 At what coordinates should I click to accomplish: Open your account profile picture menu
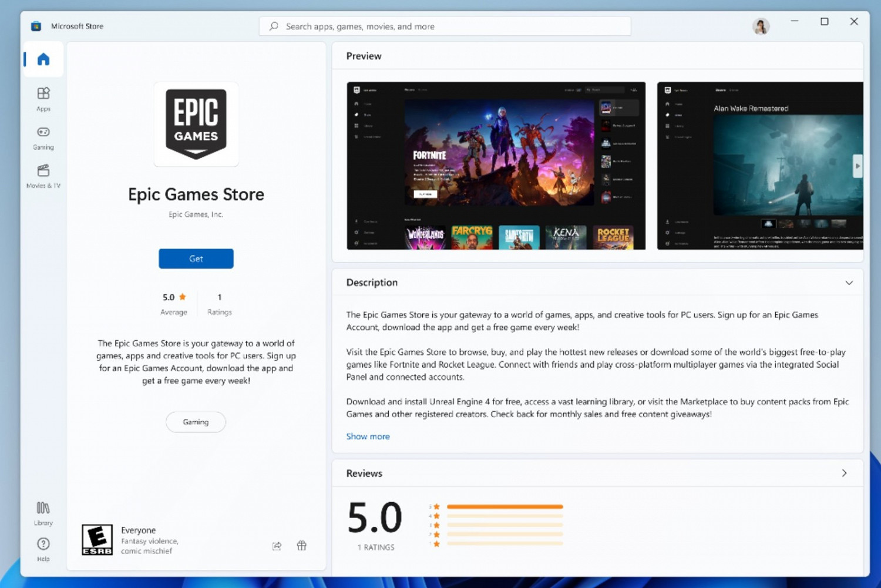[x=761, y=26]
